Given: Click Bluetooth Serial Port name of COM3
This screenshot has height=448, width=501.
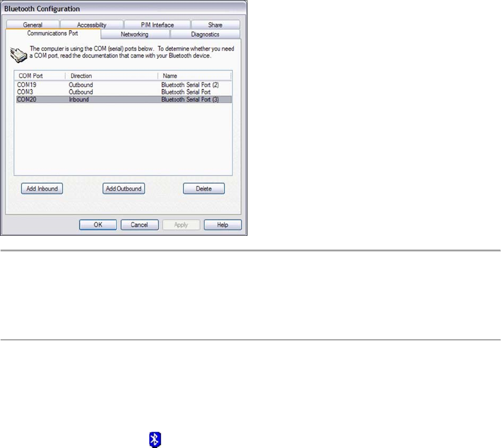Looking at the screenshot, I should click(x=186, y=92).
